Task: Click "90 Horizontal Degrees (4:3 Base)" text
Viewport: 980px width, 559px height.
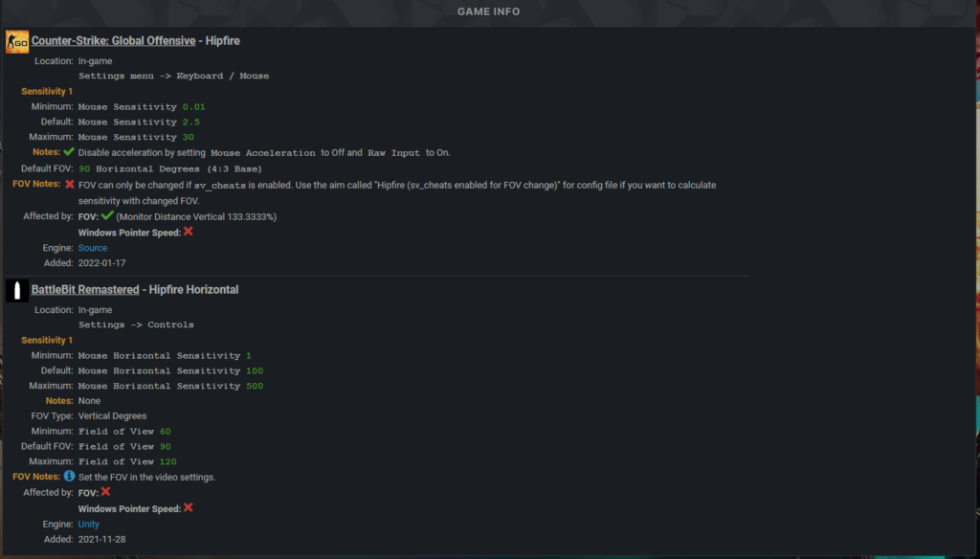Action: (170, 168)
